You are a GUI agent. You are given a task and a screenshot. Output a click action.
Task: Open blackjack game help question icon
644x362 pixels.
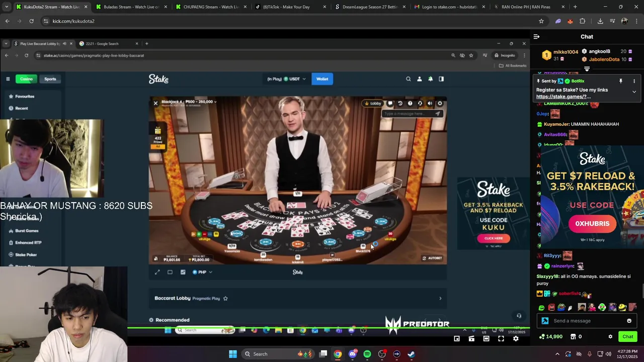coord(410,104)
